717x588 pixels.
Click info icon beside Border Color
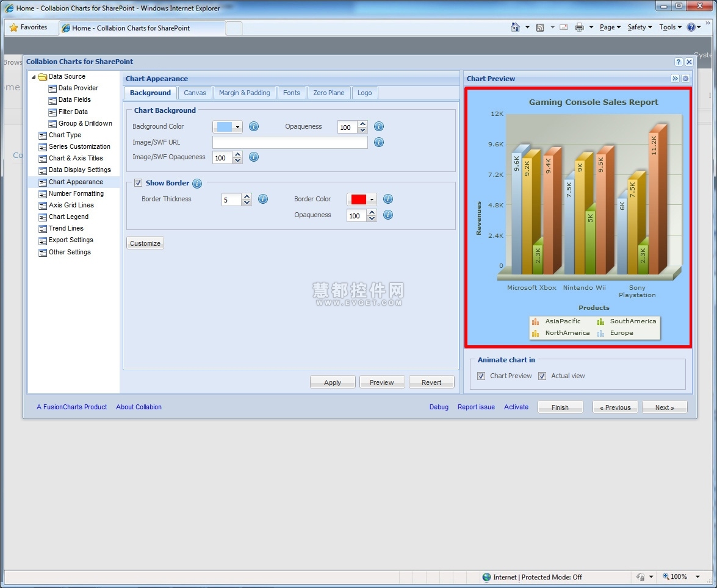coord(387,199)
